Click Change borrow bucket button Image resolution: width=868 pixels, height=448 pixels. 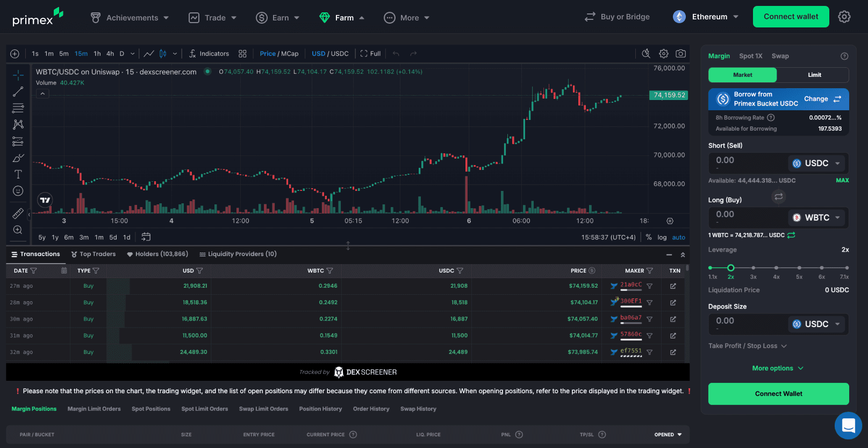(x=822, y=99)
